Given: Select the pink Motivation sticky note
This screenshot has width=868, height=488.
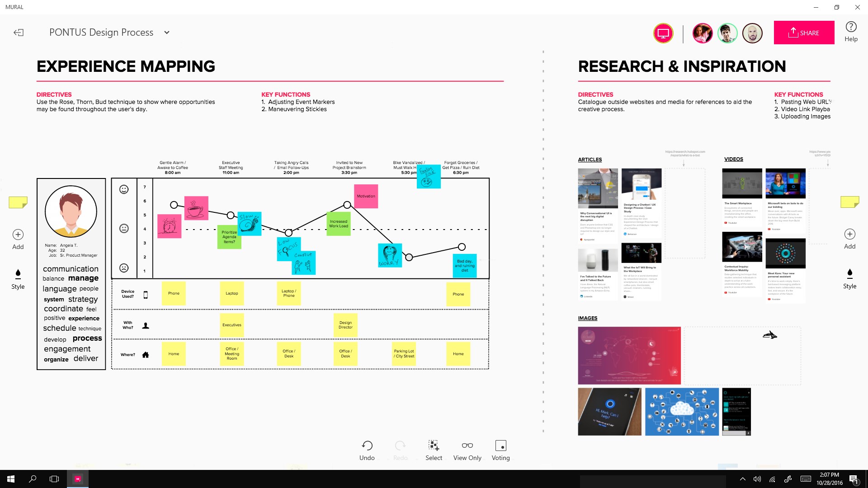Looking at the screenshot, I should [x=366, y=196].
